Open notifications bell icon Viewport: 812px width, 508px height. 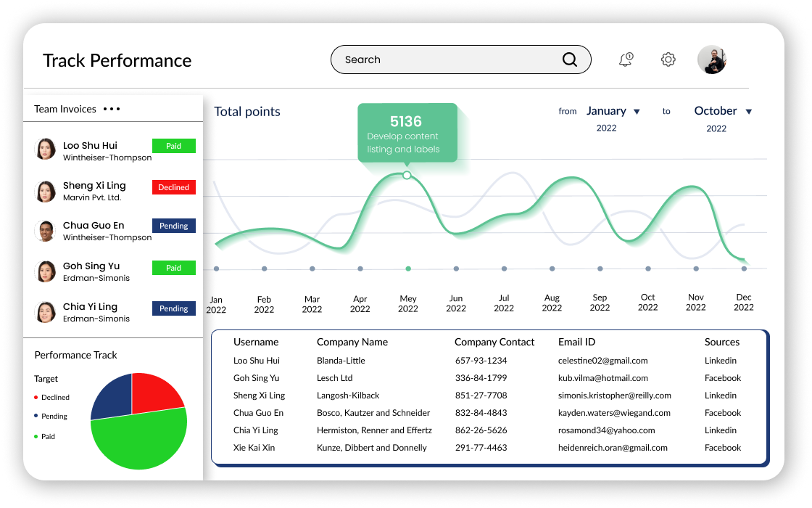click(626, 60)
